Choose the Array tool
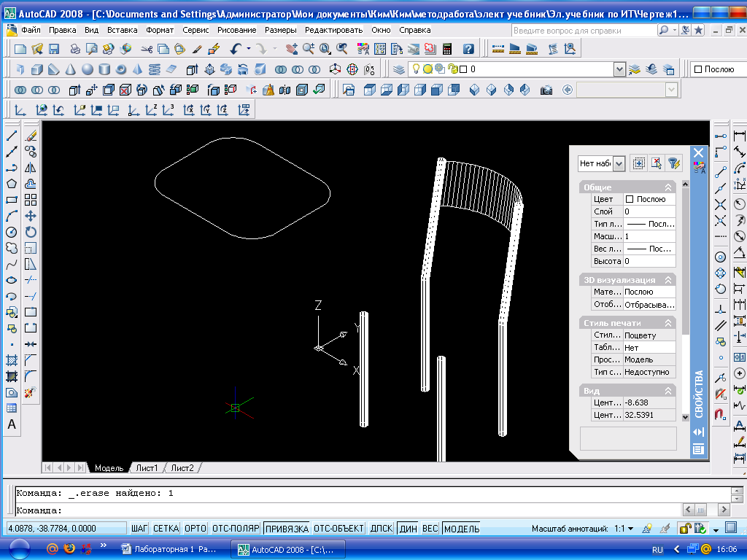 tap(31, 200)
